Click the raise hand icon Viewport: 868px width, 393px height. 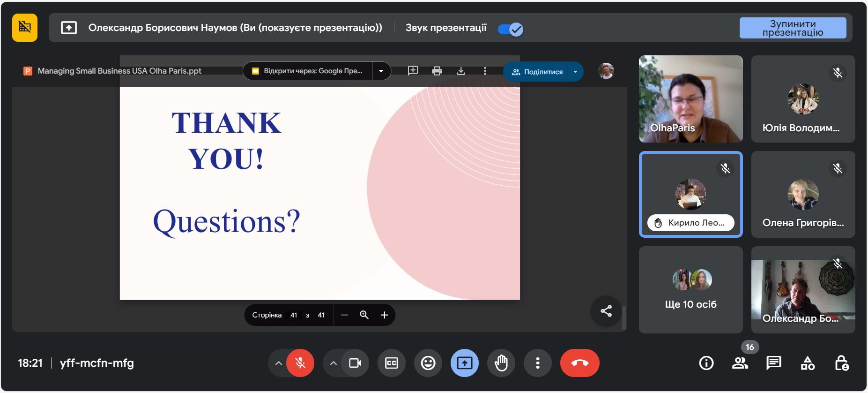[501, 363]
